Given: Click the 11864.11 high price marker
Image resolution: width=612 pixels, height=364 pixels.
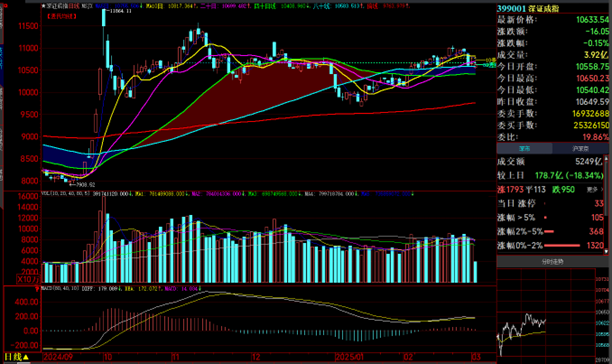Looking at the screenshot, I should 119,11.
